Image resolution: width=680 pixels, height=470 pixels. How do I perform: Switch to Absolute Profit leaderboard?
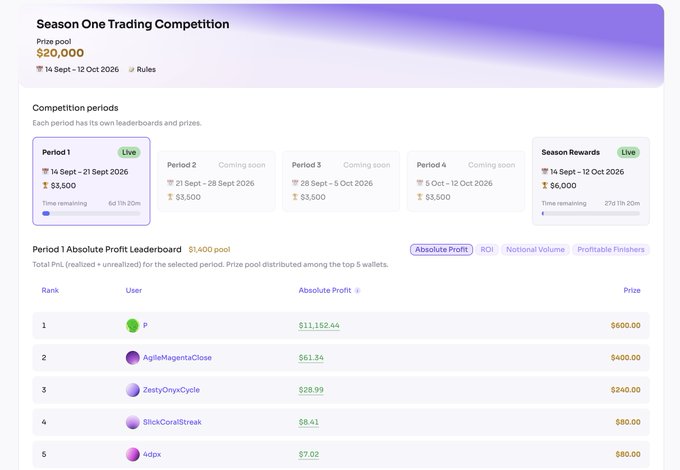coord(441,250)
